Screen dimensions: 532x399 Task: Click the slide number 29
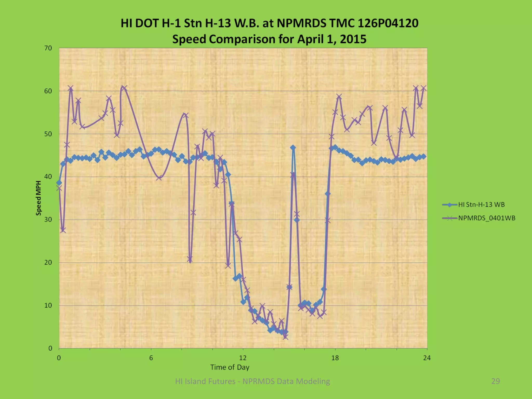495,381
